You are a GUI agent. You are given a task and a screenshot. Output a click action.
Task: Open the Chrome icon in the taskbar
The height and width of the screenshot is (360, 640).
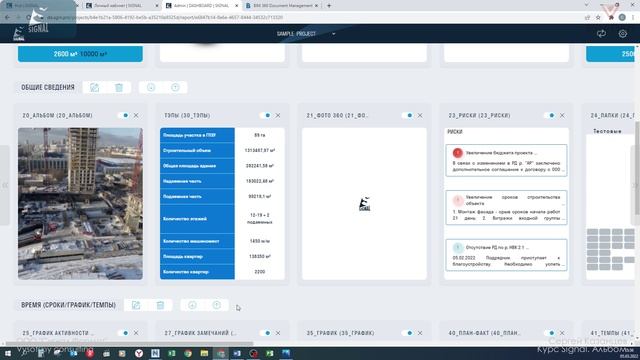(188, 353)
